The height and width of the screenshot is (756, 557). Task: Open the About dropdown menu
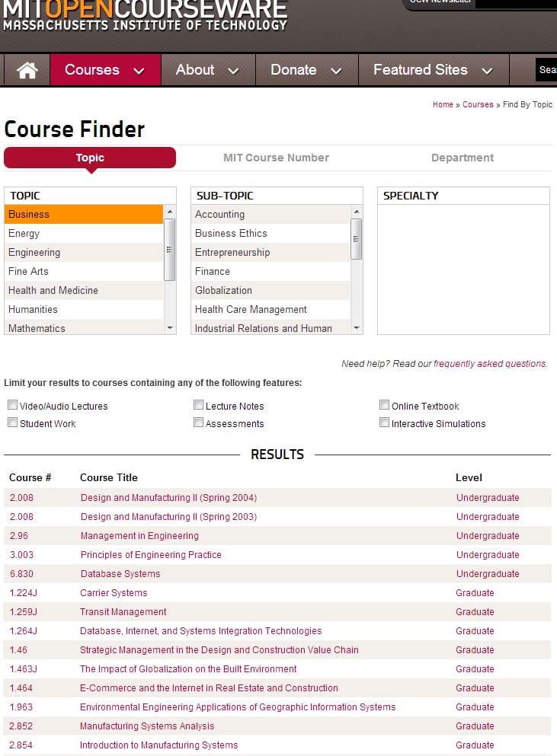pyautogui.click(x=208, y=70)
